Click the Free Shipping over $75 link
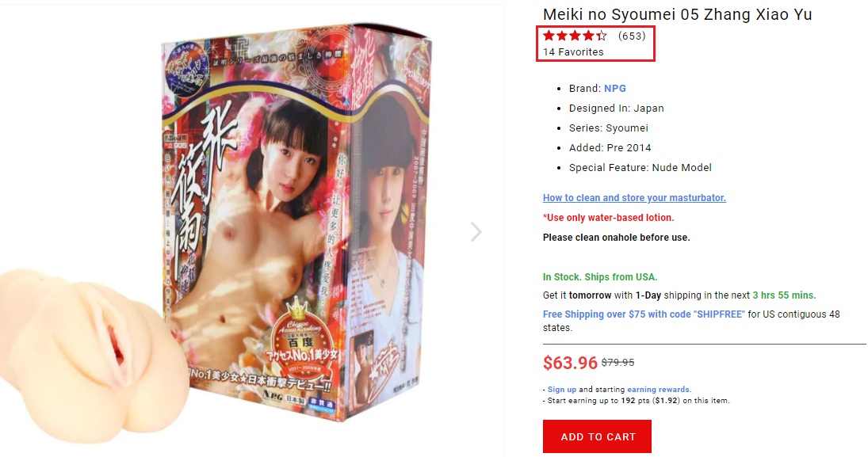This screenshot has height=457, width=868. [x=644, y=314]
